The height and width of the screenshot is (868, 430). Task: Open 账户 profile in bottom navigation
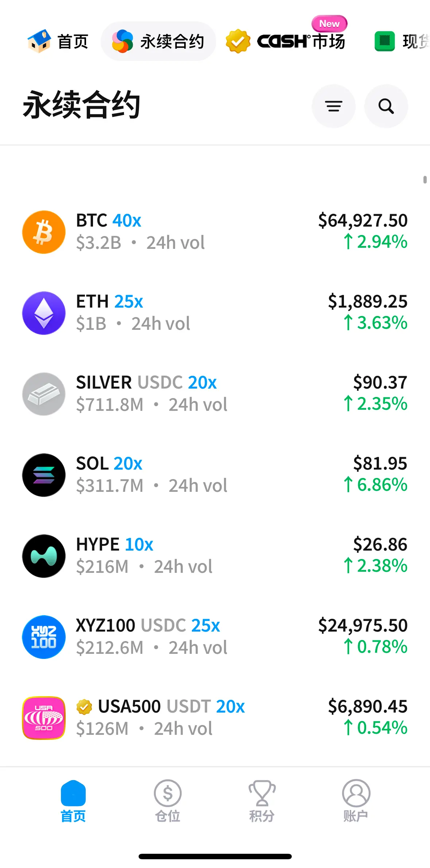point(356,801)
